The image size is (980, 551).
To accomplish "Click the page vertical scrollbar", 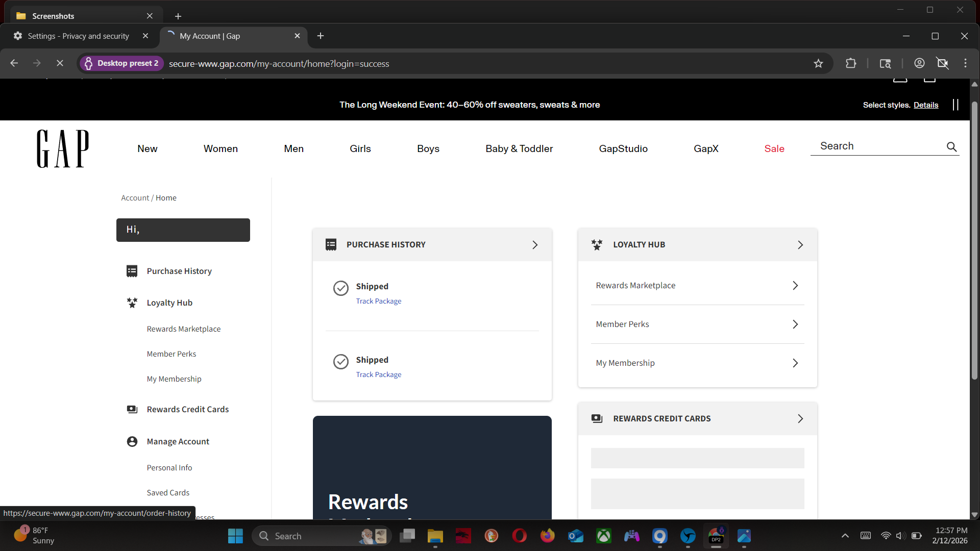I will pos(974,240).
